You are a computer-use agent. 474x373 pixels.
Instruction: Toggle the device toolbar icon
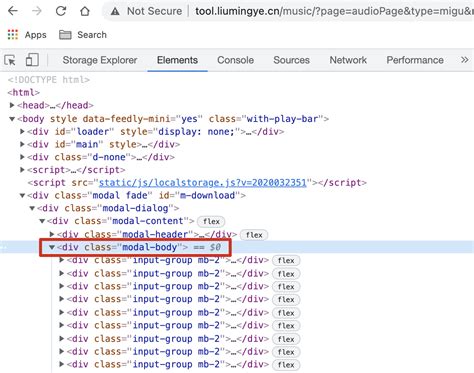pos(32,60)
